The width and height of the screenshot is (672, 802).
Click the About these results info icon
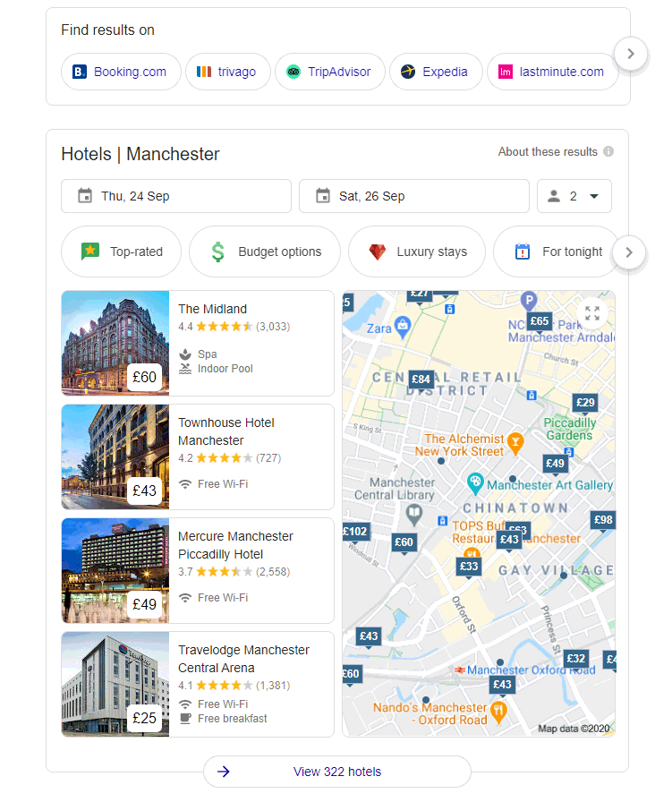(x=608, y=152)
